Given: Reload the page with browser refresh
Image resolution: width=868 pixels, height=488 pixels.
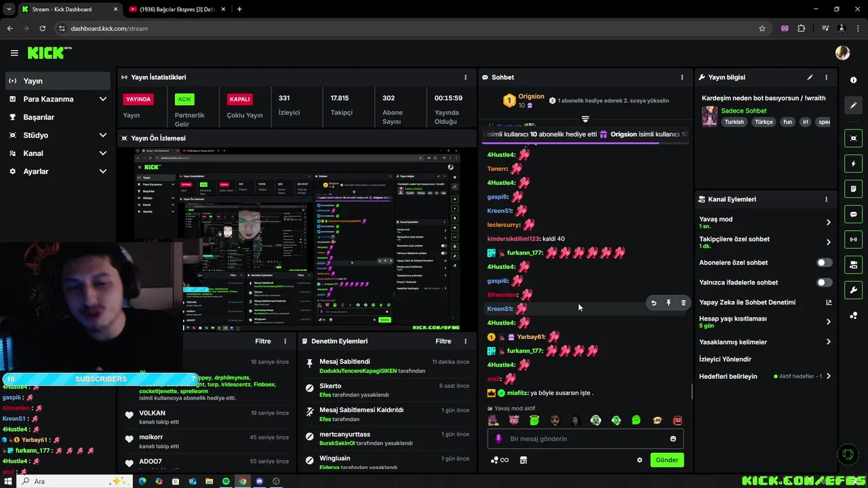Looking at the screenshot, I should [42, 28].
